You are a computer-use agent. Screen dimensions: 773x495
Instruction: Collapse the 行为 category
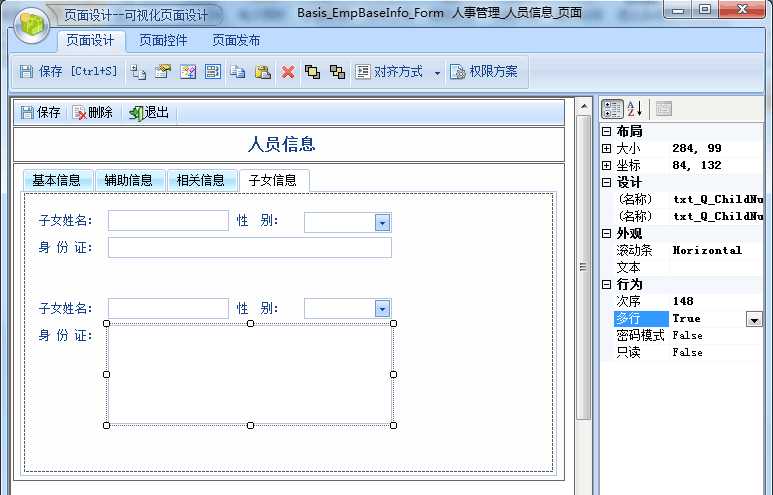pyautogui.click(x=607, y=284)
